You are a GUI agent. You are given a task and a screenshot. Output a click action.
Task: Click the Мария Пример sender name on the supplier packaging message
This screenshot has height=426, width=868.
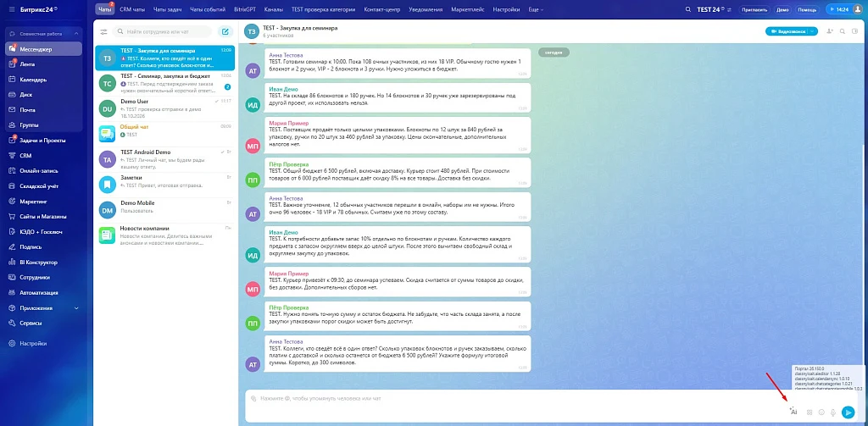(288, 123)
